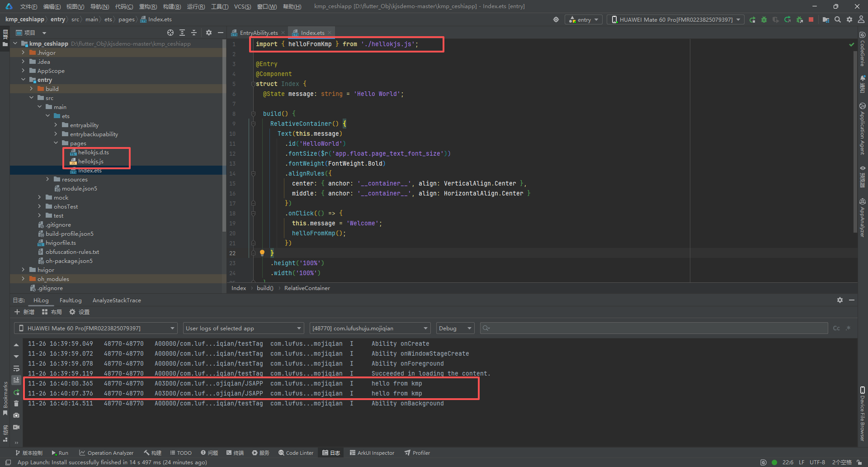Viewport: 868px width, 467px height.
Task: Click the log search input field
Action: coord(654,328)
